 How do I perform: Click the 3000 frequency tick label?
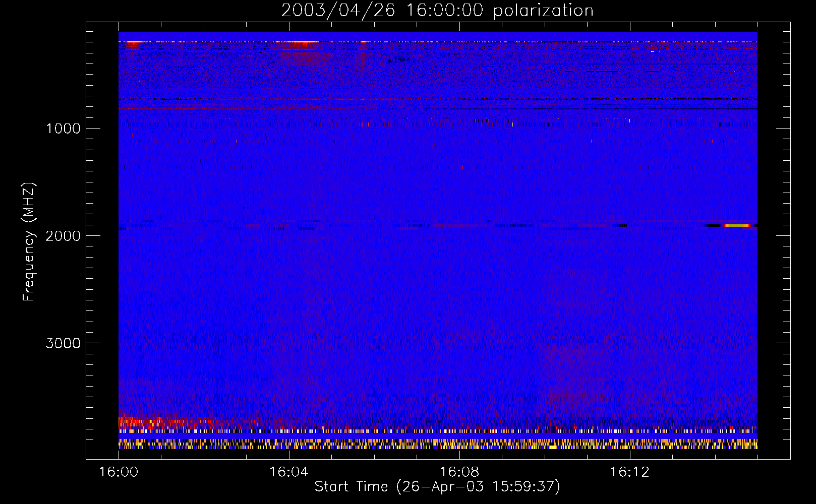63,343
